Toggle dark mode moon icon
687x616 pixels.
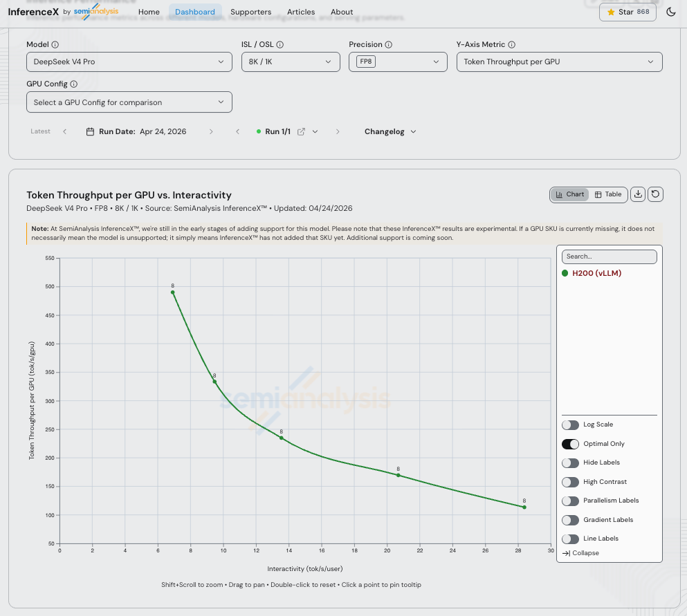(671, 12)
